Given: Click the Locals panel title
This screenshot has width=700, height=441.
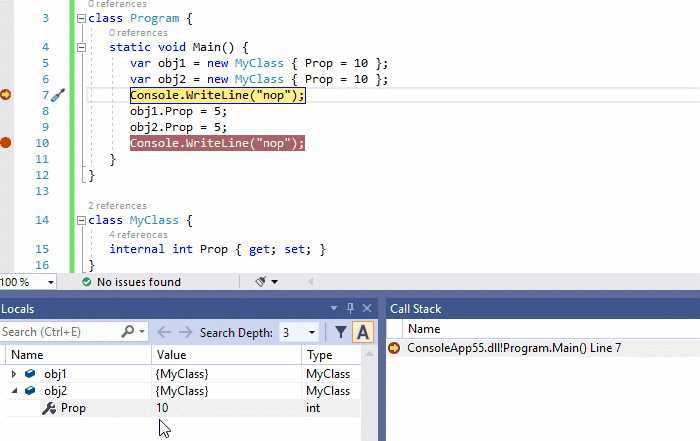Looking at the screenshot, I should (x=18, y=309).
